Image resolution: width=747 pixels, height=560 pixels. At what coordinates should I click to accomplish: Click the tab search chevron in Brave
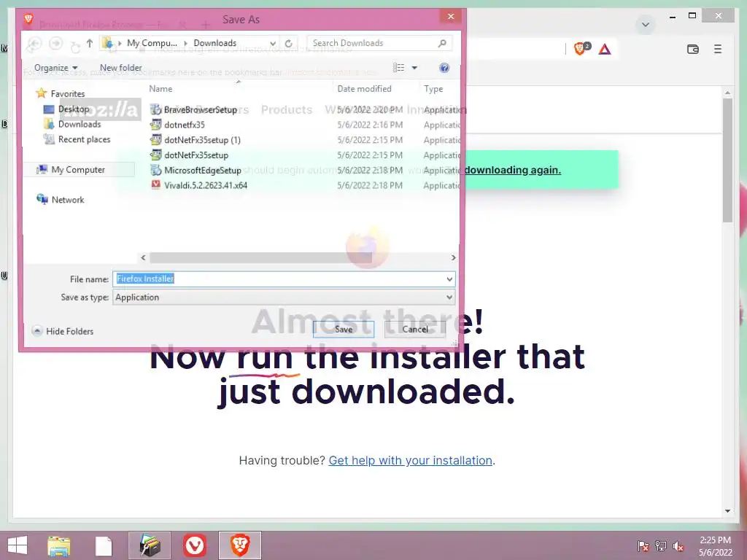[646, 25]
